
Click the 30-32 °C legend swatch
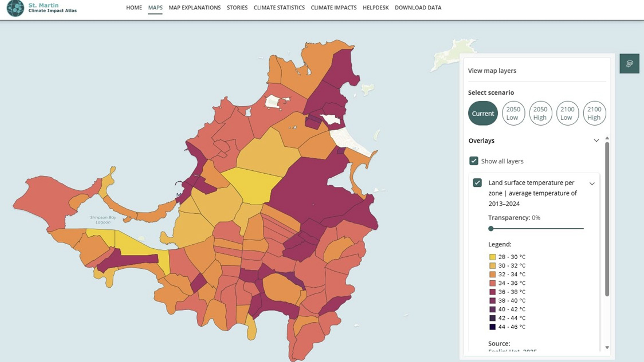[x=492, y=265]
